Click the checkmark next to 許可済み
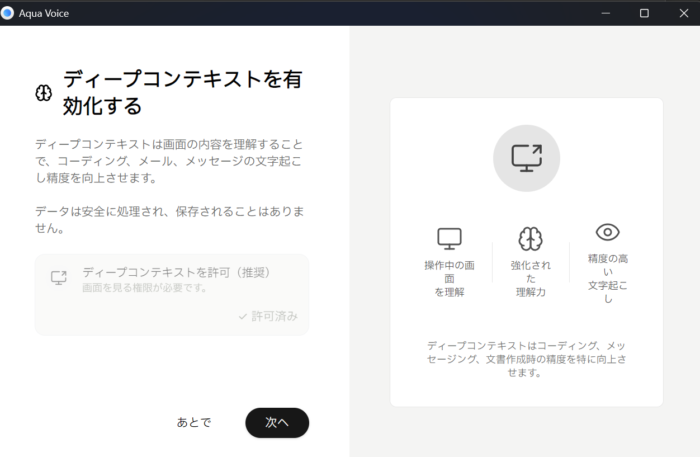700x457 pixels. tap(243, 316)
